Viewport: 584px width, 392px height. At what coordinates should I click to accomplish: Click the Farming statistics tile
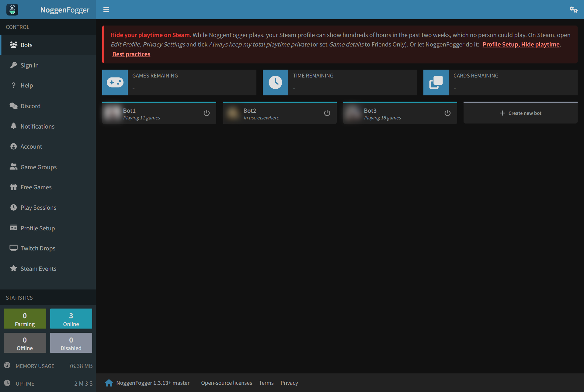(25, 319)
